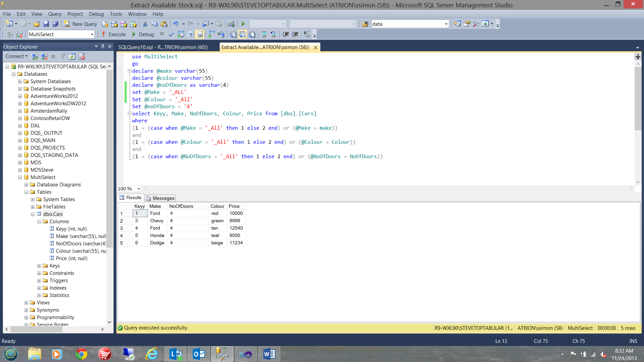Click the Undo arrow icon

tap(175, 24)
